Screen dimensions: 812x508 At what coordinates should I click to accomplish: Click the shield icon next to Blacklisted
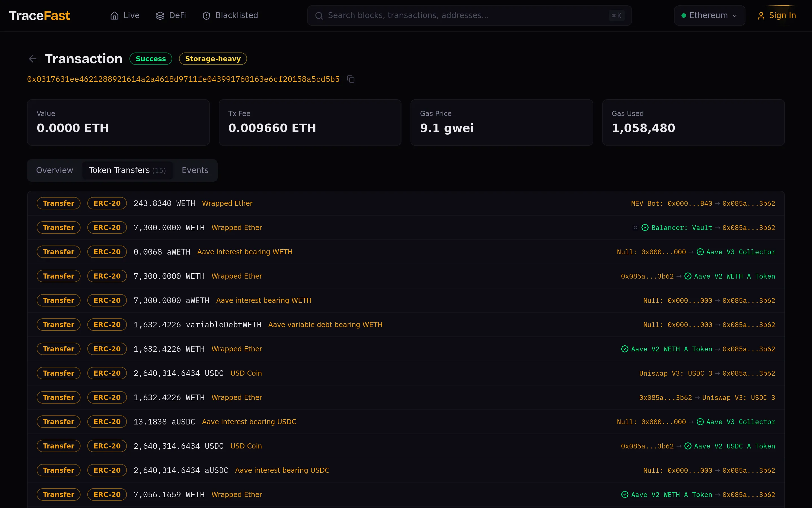click(x=206, y=16)
